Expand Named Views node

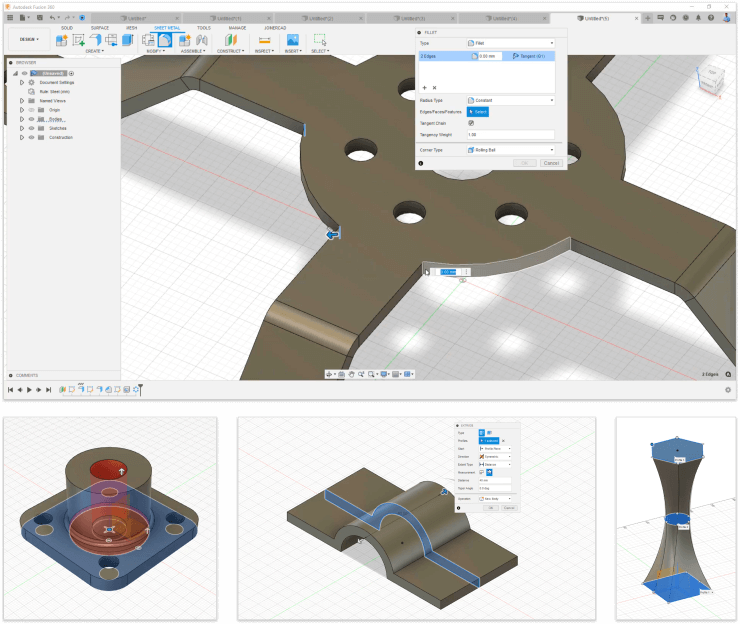click(22, 101)
